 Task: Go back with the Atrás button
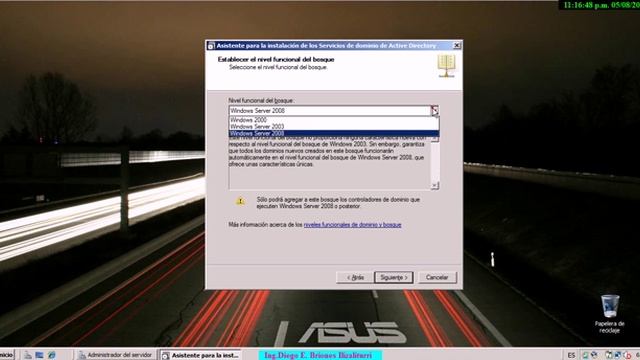click(x=355, y=278)
